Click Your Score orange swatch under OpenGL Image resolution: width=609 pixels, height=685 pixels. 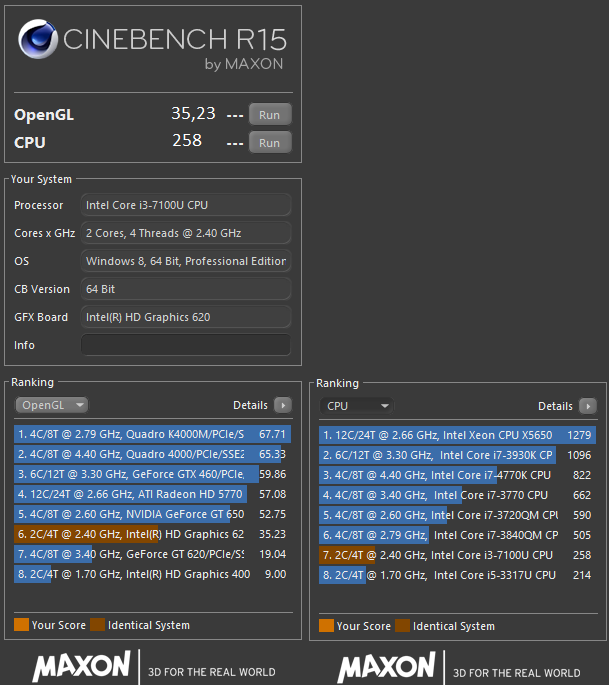21,625
